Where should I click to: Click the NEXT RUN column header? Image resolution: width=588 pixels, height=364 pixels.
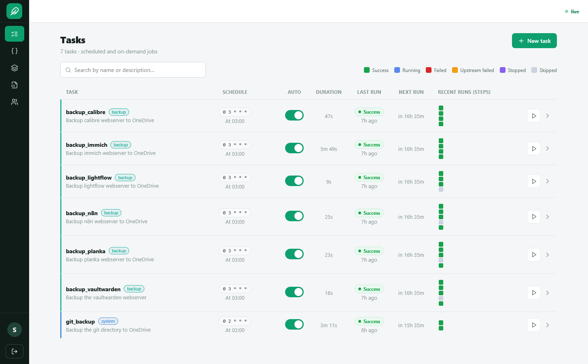point(411,92)
